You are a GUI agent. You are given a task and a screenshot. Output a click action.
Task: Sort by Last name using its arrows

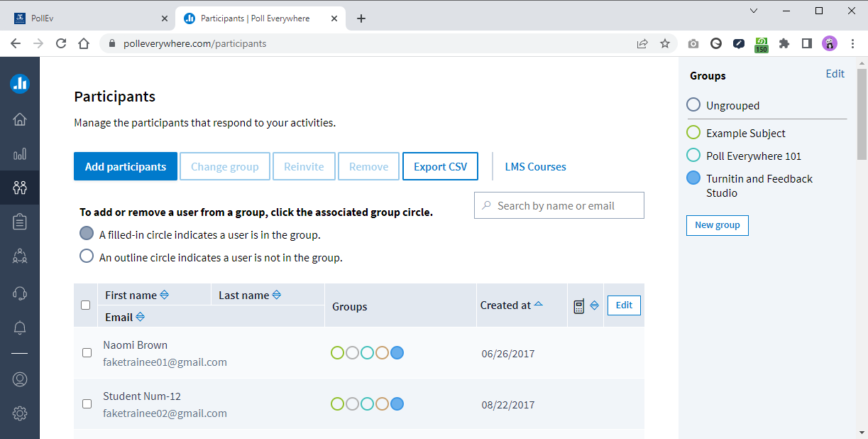coord(277,295)
